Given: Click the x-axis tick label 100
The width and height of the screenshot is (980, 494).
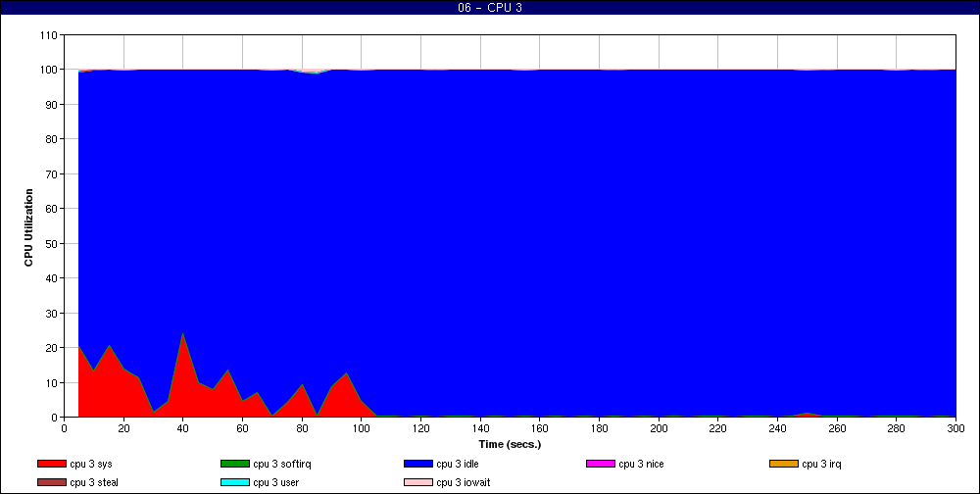Looking at the screenshot, I should (x=362, y=428).
